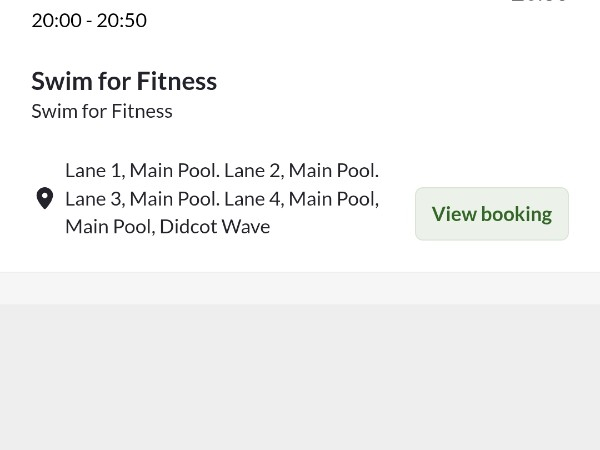Select the 20:50 end time text
Viewport: 600px width, 450px height.
[122, 20]
